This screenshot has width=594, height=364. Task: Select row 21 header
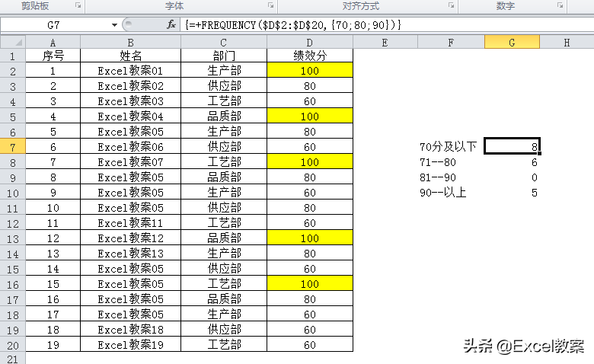[x=13, y=359]
